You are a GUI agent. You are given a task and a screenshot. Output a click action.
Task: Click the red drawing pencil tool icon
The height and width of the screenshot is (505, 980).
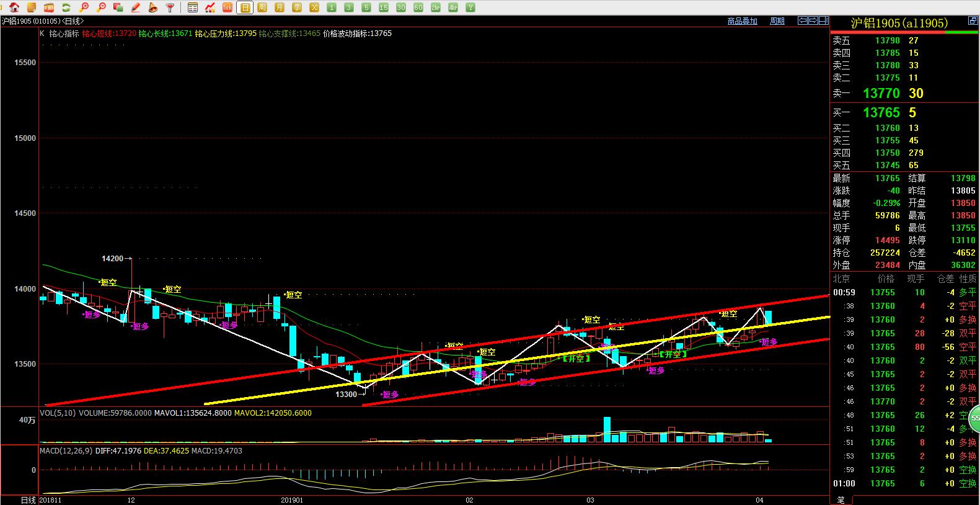pyautogui.click(x=136, y=7)
